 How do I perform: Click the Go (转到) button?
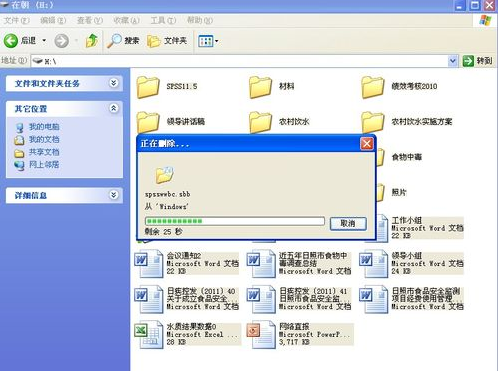click(477, 61)
